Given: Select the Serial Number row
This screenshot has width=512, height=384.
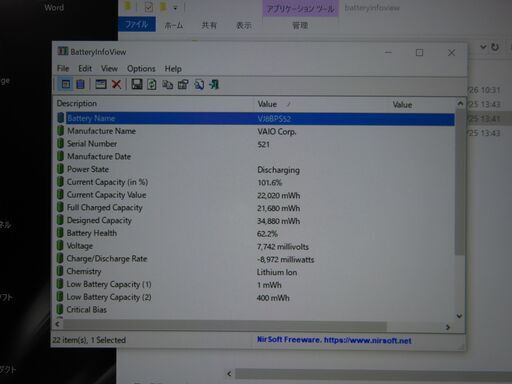Looking at the screenshot, I should coord(255,144).
